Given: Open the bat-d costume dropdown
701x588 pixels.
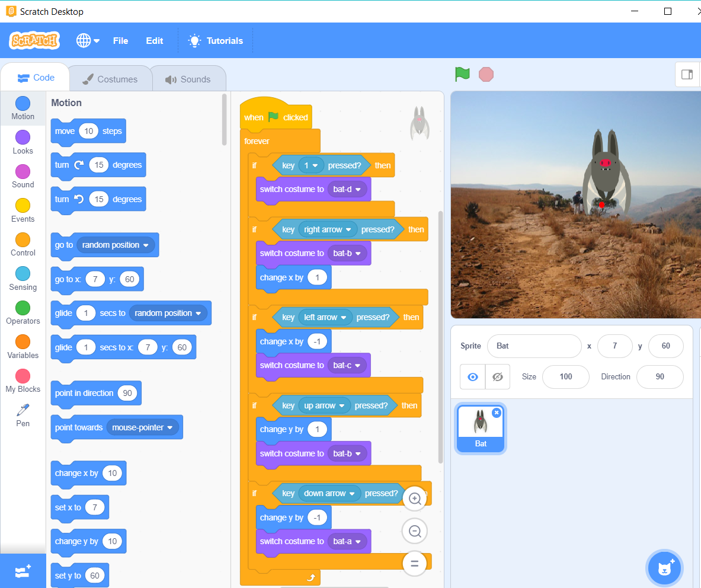Looking at the screenshot, I should pos(348,189).
